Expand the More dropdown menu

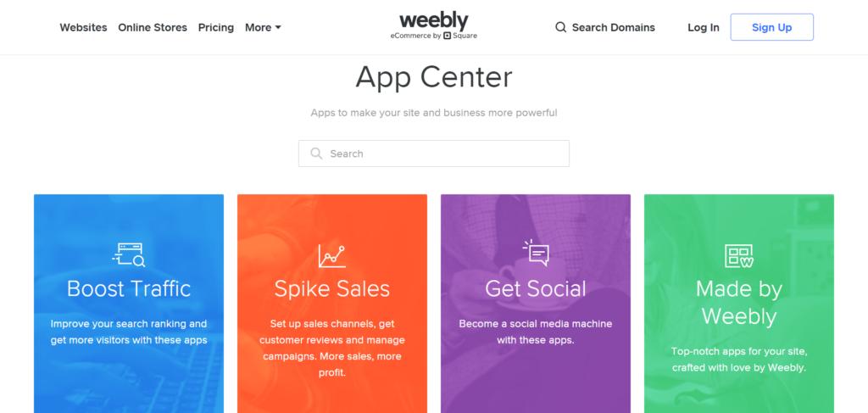coord(263,27)
